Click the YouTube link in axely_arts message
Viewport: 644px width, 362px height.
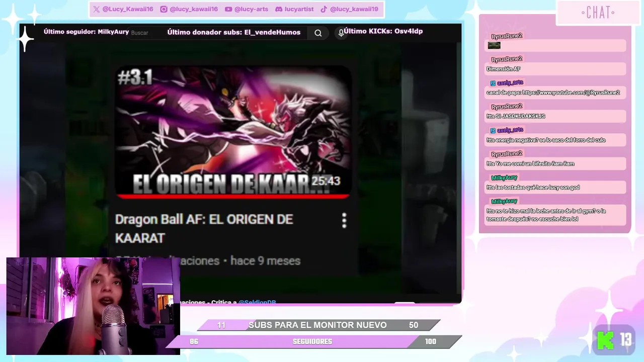click(x=571, y=93)
